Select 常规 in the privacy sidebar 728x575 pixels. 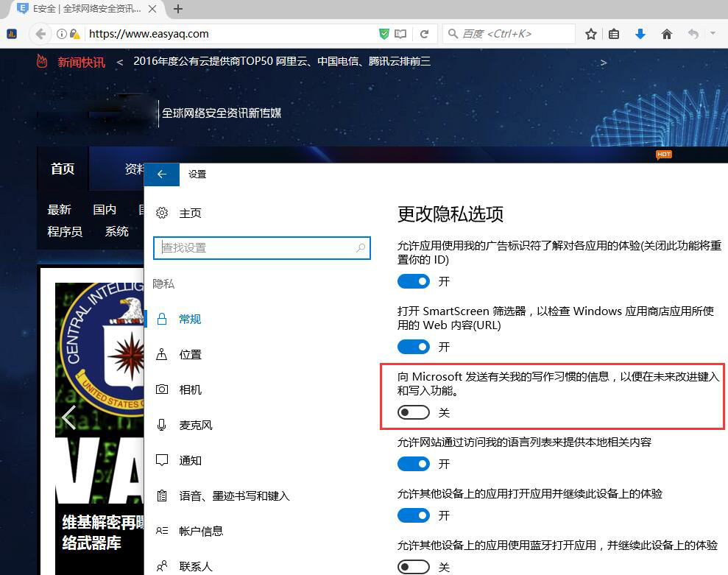pos(190,319)
